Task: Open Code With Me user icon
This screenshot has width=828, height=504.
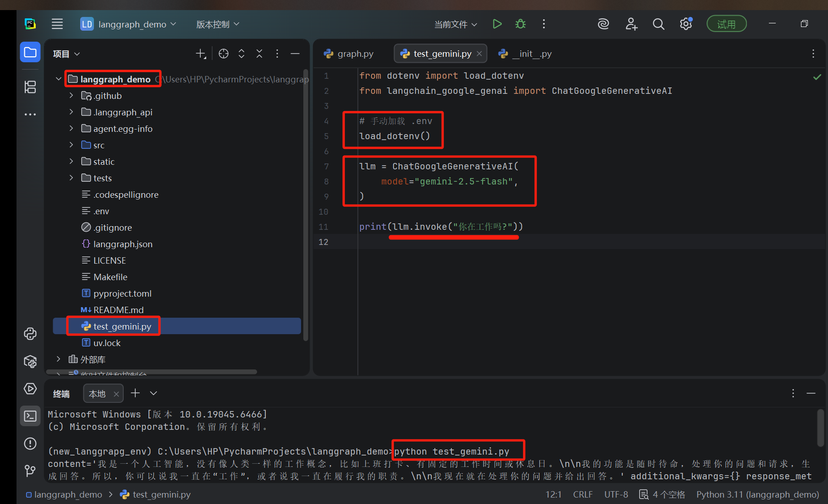Action: click(631, 24)
